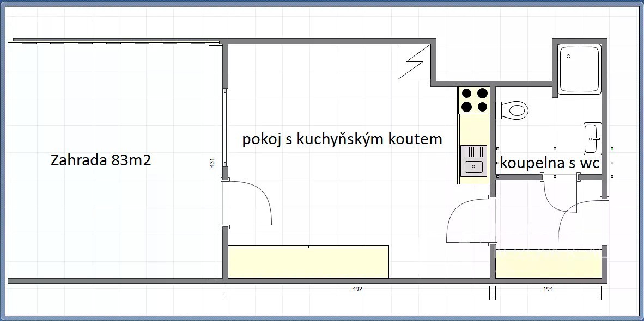Click the green selection handle near washbasin

[613, 149]
